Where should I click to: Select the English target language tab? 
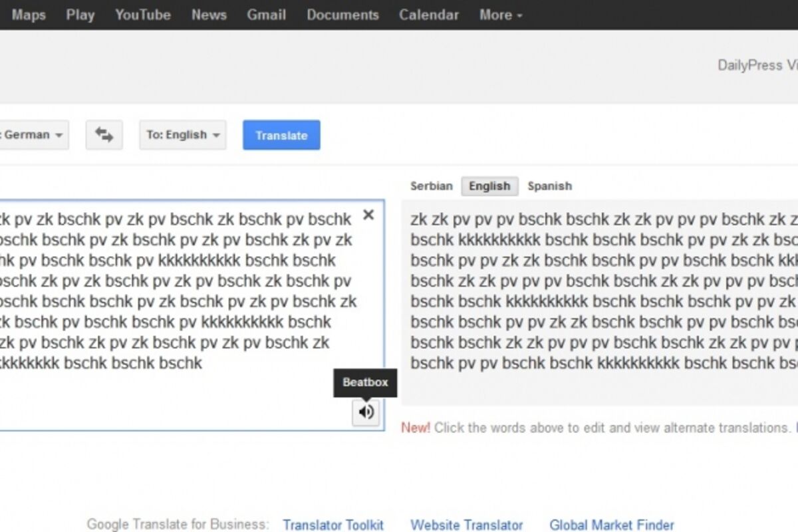point(489,186)
